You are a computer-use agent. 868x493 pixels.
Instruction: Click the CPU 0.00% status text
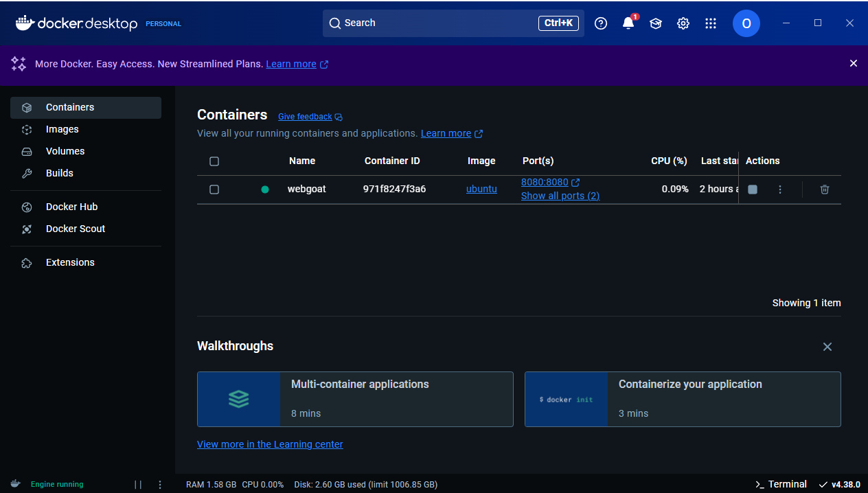[263, 485]
